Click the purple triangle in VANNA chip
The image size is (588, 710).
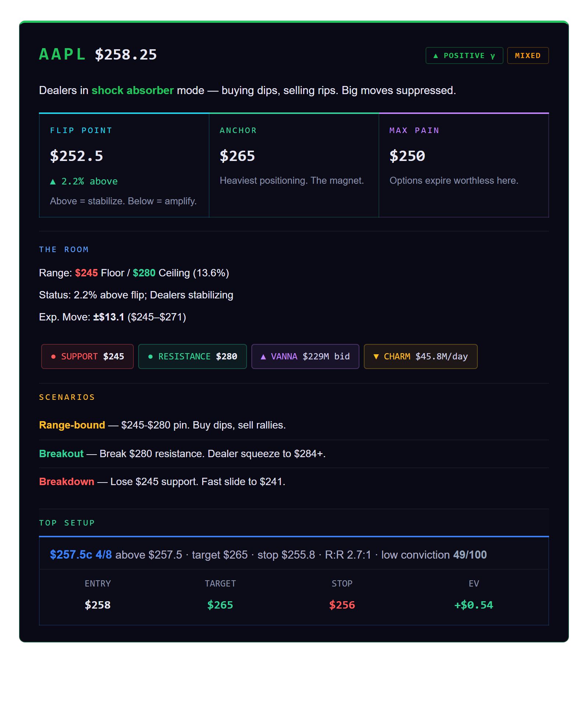tap(263, 356)
